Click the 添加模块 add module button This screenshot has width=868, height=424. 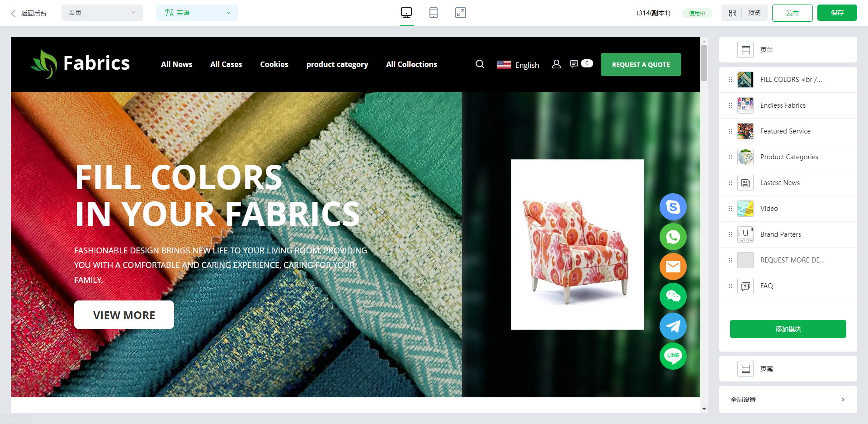(788, 329)
